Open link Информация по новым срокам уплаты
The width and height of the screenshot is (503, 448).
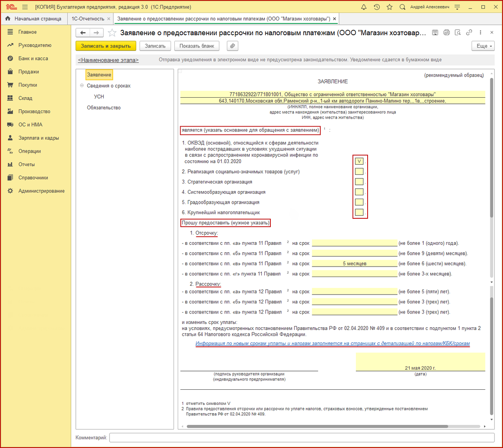tap(332, 343)
